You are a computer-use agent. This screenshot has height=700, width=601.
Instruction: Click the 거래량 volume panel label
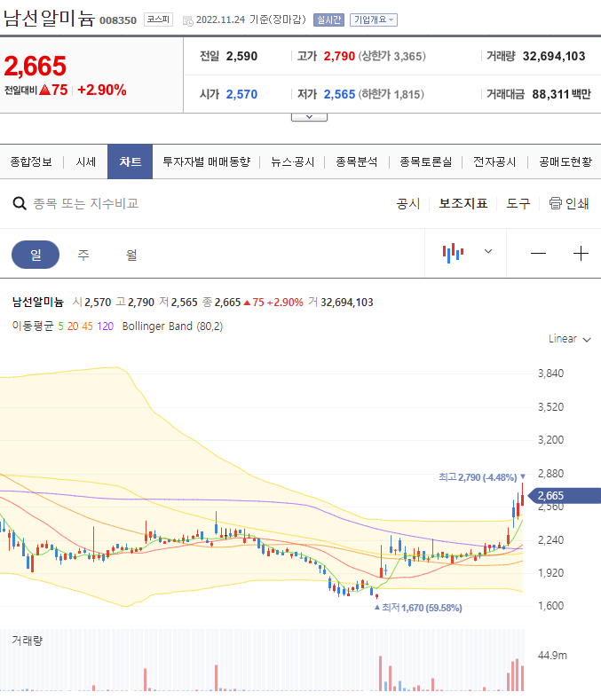click(28, 641)
